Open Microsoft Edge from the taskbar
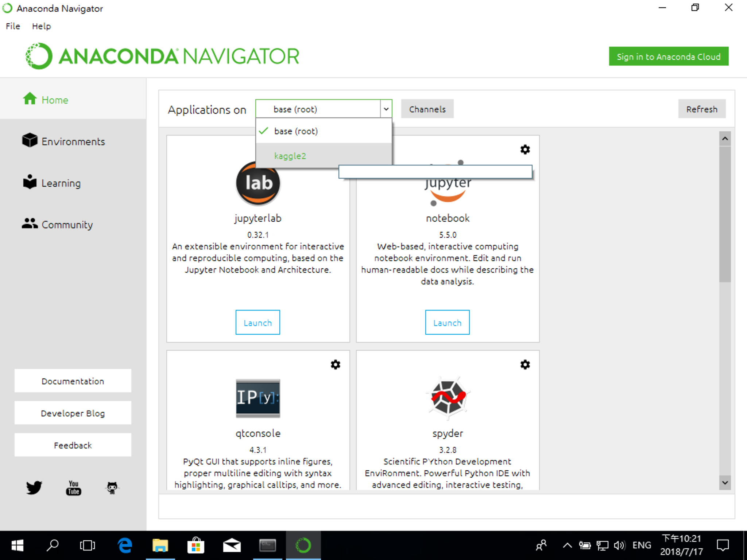The width and height of the screenshot is (747, 560). [x=125, y=545]
